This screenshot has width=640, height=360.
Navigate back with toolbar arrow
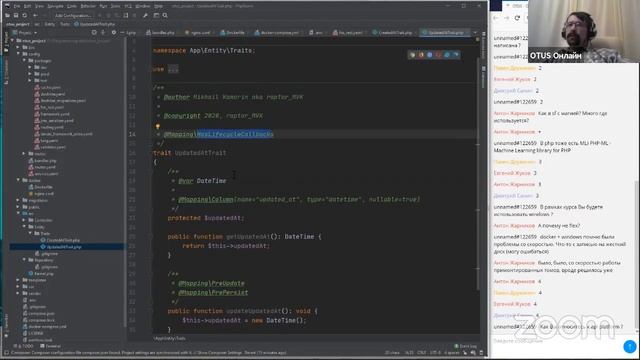coord(36,16)
